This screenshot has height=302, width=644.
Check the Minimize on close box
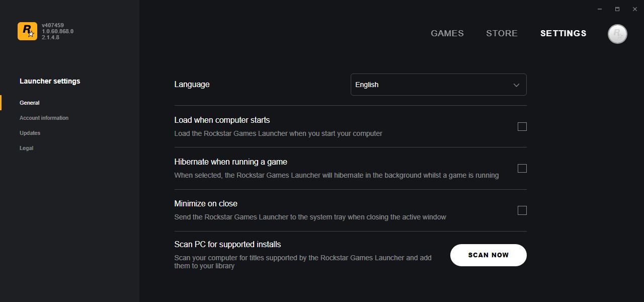[522, 210]
